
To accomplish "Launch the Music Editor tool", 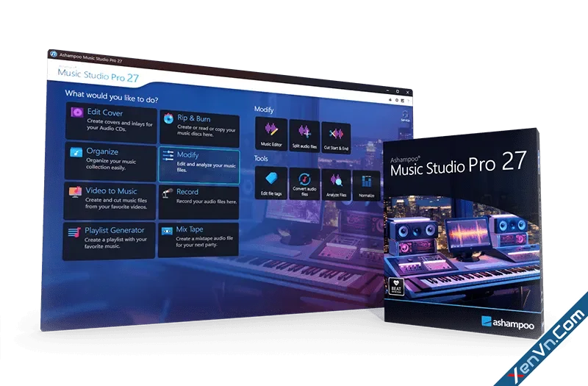I will (x=271, y=134).
